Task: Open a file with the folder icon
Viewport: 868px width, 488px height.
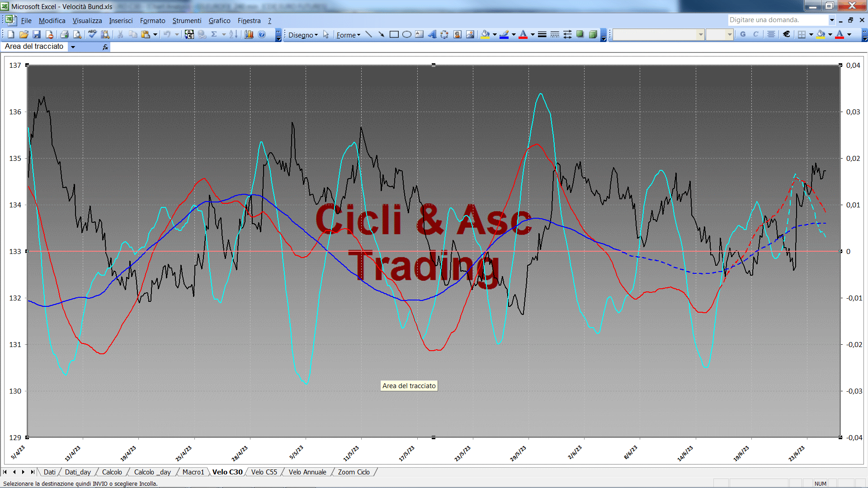Action: [24, 34]
